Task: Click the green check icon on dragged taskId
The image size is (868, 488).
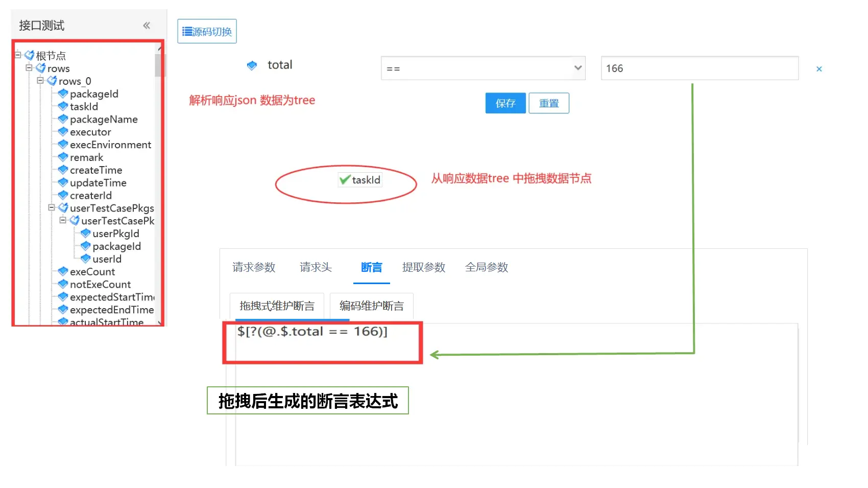Action: (345, 179)
